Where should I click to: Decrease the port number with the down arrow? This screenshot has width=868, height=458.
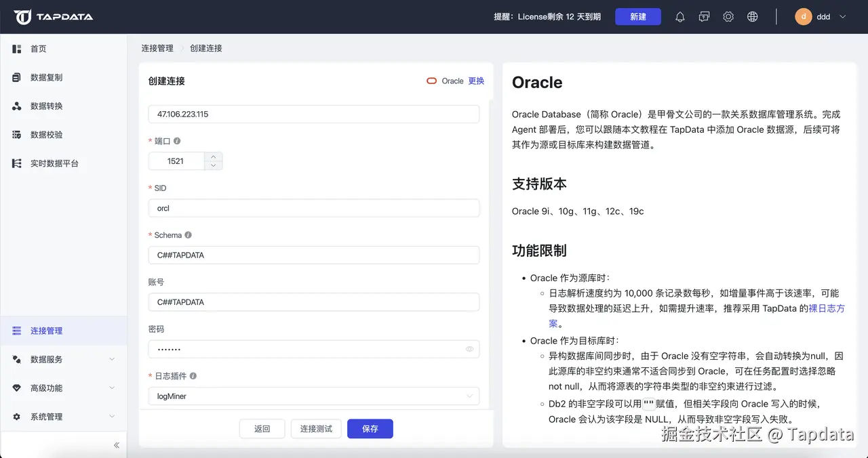(214, 165)
